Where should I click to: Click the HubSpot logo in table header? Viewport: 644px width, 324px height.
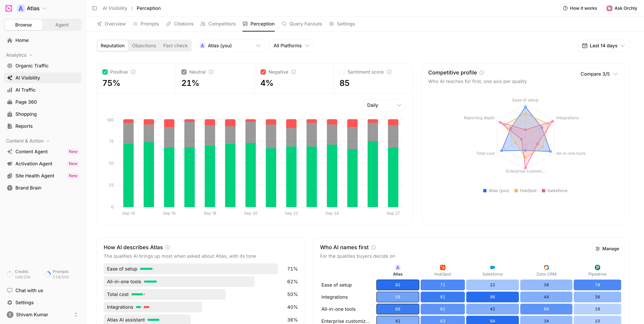pyautogui.click(x=443, y=267)
